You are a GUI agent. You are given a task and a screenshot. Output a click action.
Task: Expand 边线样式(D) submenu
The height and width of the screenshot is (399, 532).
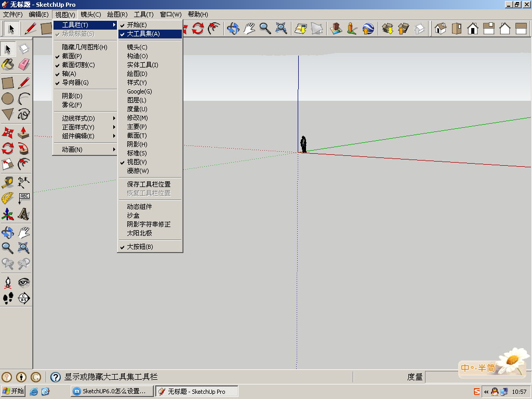pos(85,118)
